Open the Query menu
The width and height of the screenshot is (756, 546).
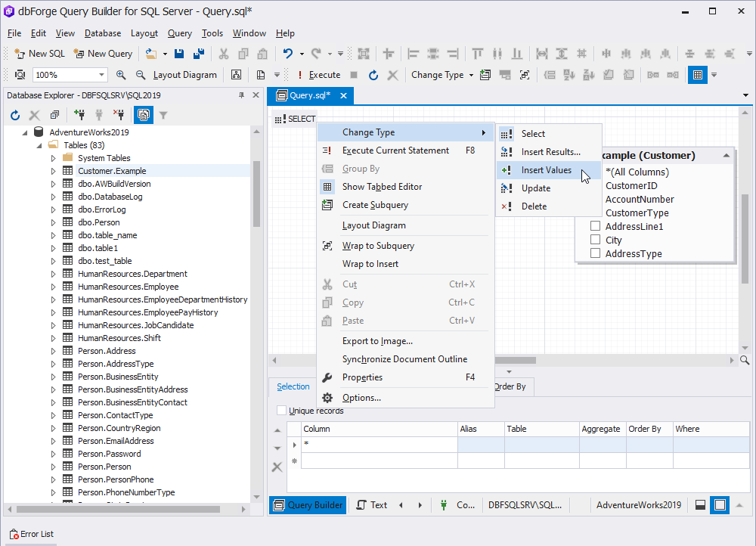(x=179, y=33)
